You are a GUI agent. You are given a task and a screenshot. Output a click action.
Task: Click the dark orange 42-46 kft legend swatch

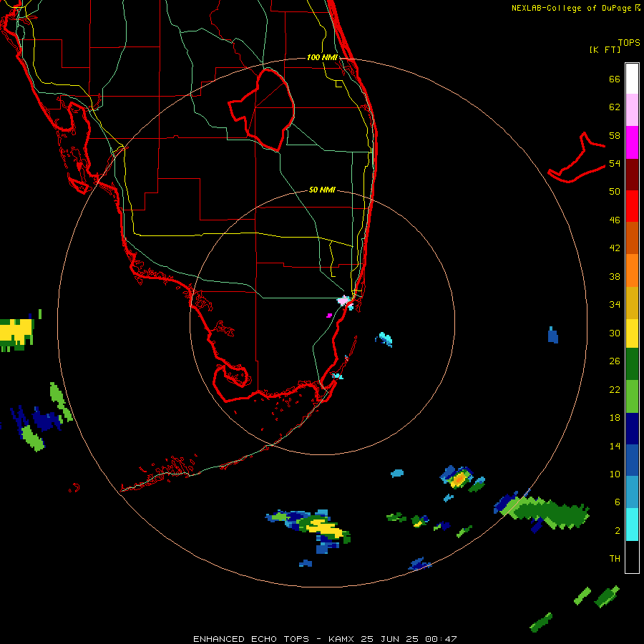(x=632, y=238)
